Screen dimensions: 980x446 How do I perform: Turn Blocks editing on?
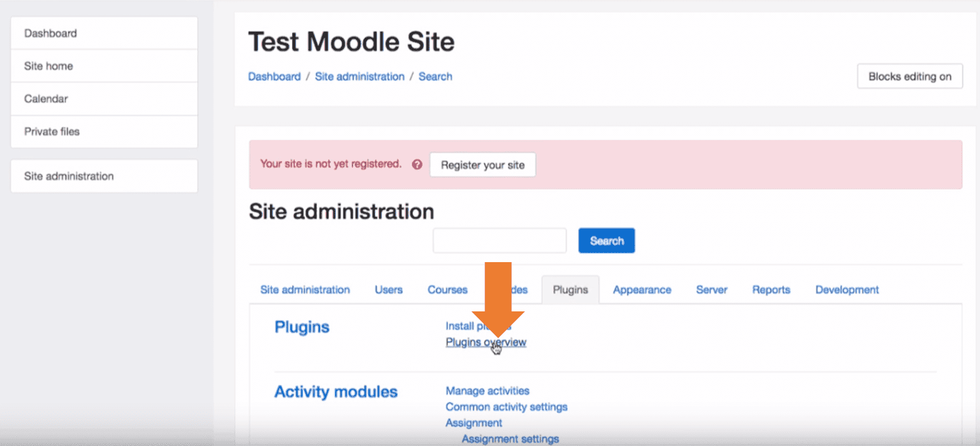(910, 77)
